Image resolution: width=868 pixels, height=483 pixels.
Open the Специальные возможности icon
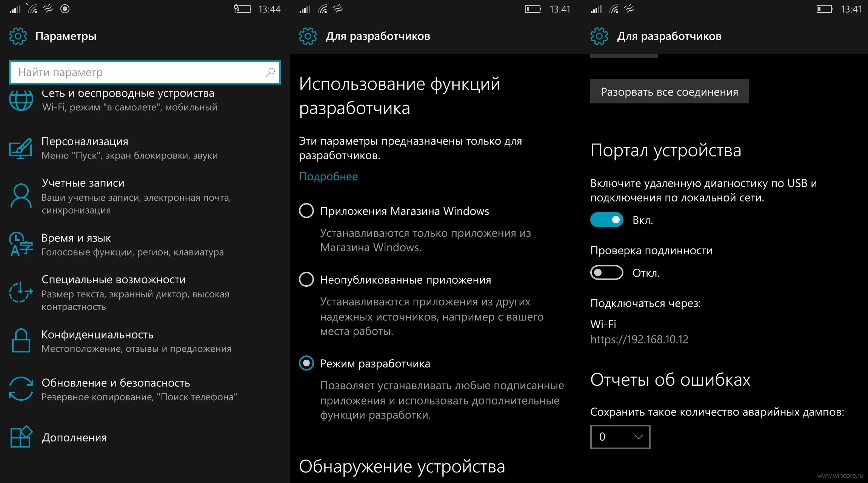point(21,292)
